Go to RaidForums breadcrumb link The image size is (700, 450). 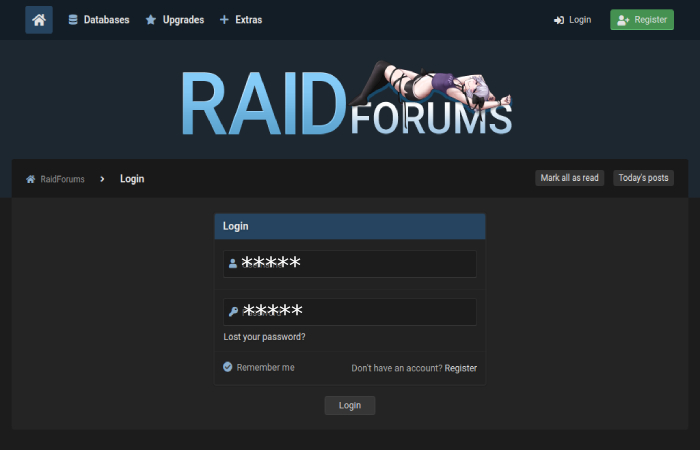pos(55,179)
